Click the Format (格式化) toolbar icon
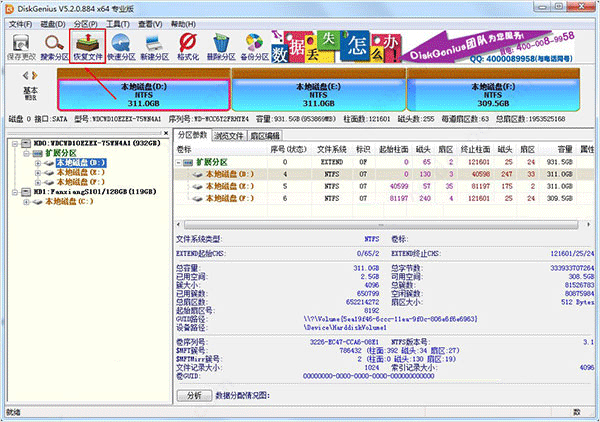Viewport: 600px width, 422px height. (x=188, y=47)
